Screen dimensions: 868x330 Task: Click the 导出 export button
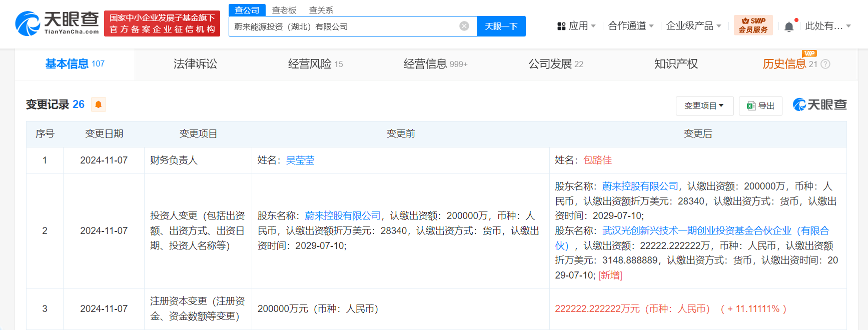[760, 106]
